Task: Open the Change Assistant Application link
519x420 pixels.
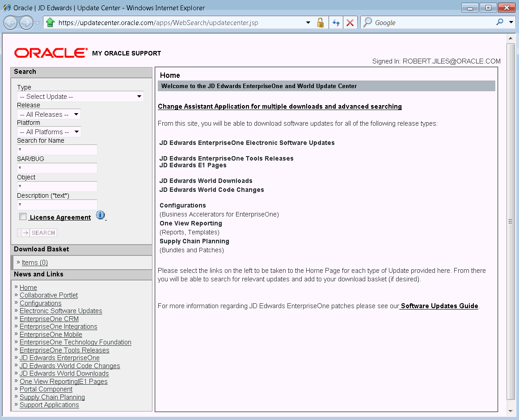Action: (280, 106)
